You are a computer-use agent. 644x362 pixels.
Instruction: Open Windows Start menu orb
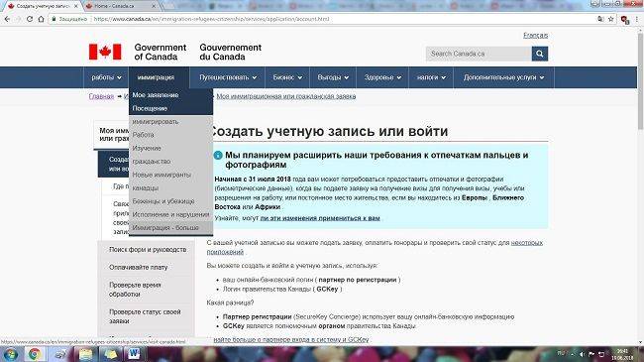pos(10,354)
